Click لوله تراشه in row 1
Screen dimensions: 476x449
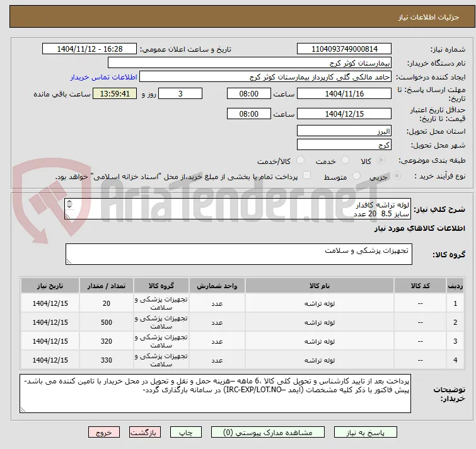click(320, 303)
